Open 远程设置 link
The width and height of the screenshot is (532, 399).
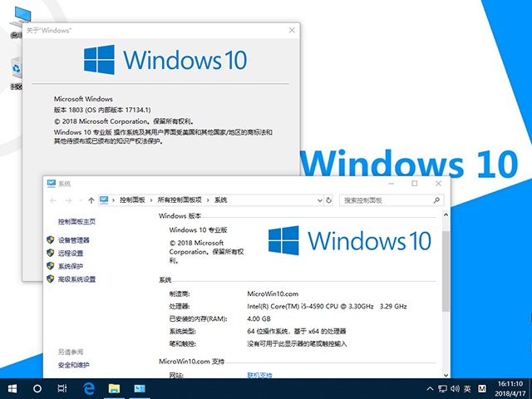(71, 253)
